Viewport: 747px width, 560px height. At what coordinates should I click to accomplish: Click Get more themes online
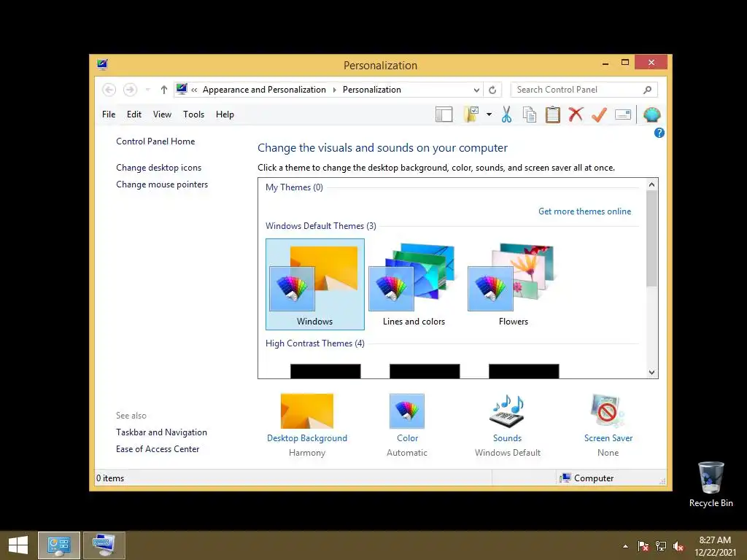pos(584,211)
